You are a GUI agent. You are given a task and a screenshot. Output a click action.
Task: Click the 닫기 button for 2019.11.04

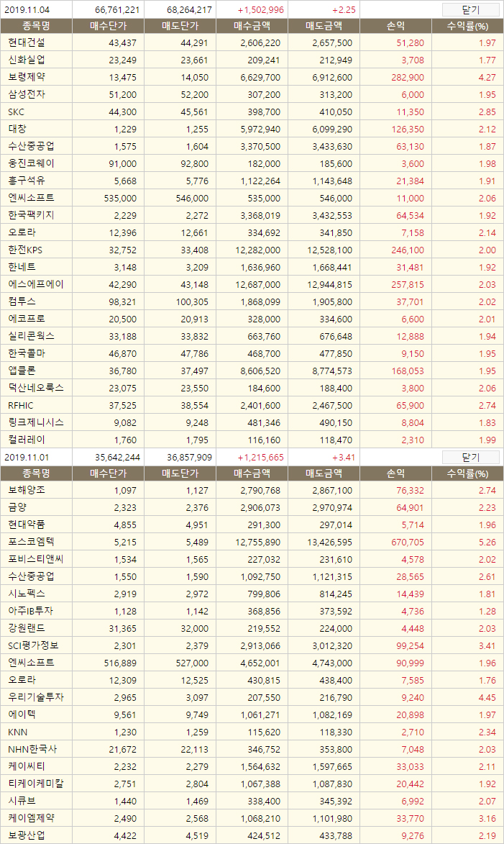tap(471, 9)
